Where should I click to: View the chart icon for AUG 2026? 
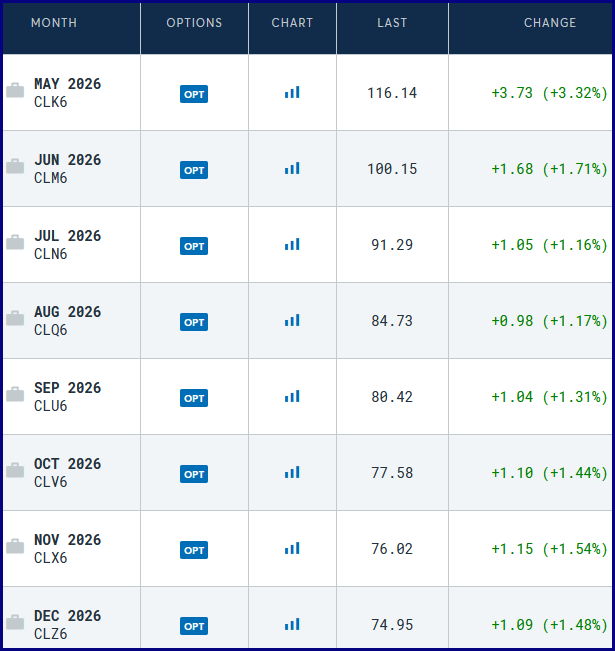[x=292, y=321]
